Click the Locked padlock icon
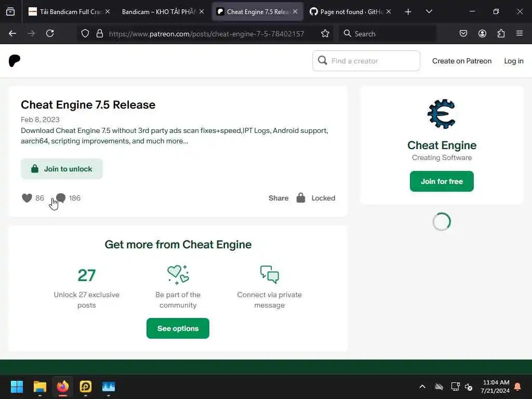The height and width of the screenshot is (399, 532). (x=301, y=198)
